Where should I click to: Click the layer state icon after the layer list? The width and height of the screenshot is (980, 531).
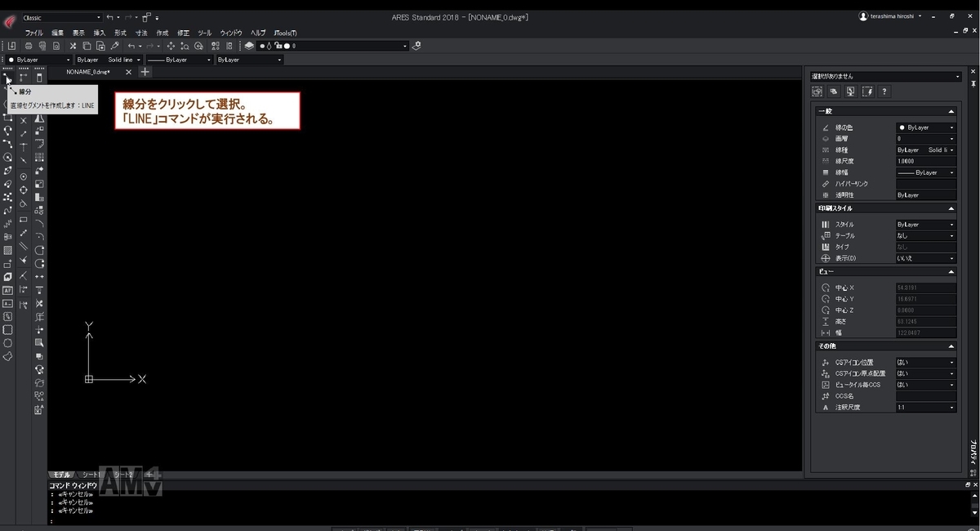point(416,46)
